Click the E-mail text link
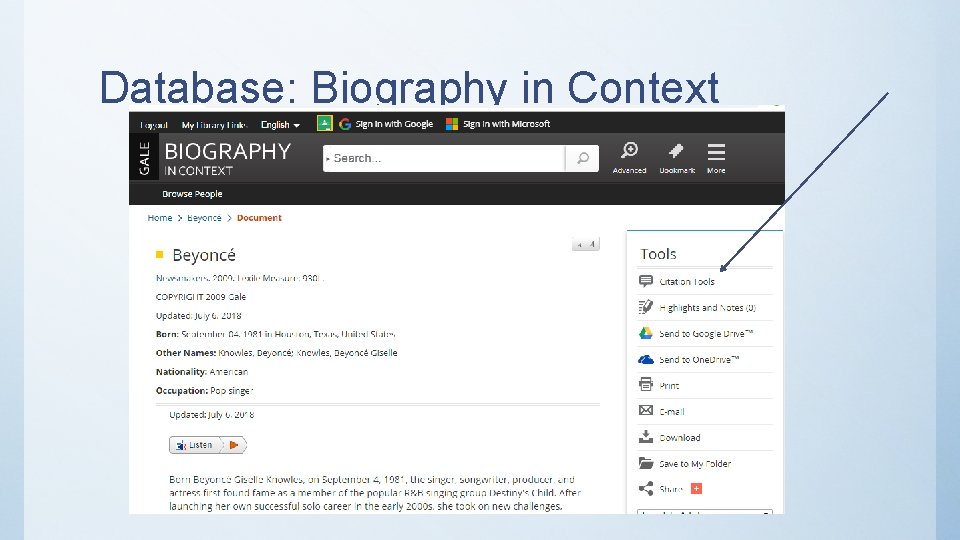This screenshot has height=540, width=960. 672,412
